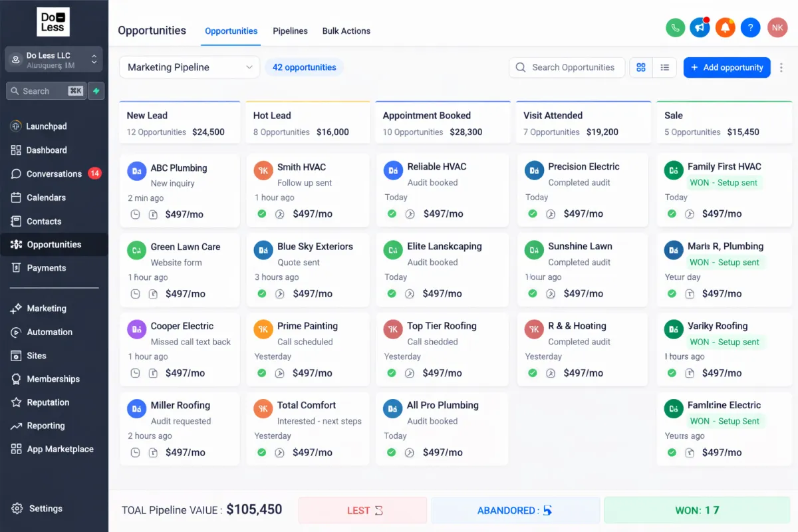798x532 pixels.
Task: Click the megaphone announcements icon with red badge
Action: 700,27
